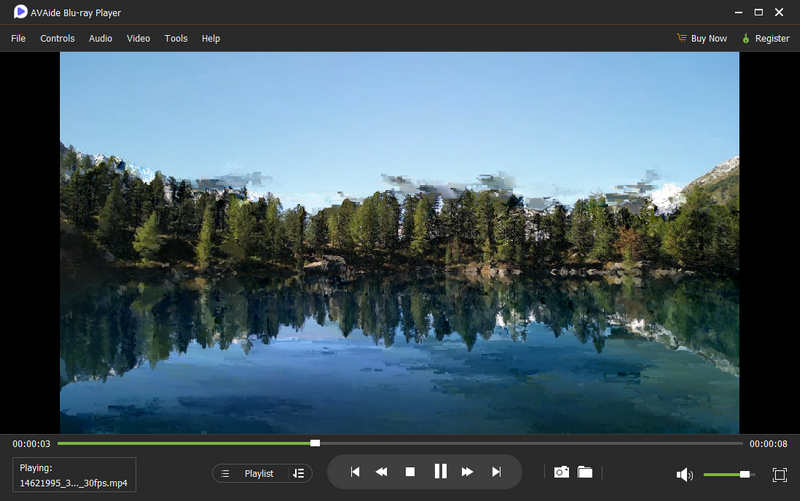Mute the audio with the speaker icon

(684, 474)
